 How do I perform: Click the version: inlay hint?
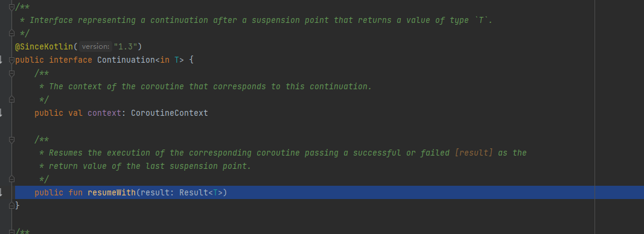pos(96,46)
